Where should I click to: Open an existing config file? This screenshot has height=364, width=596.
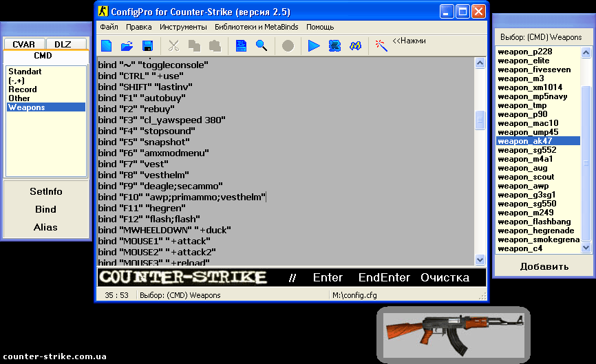(127, 46)
